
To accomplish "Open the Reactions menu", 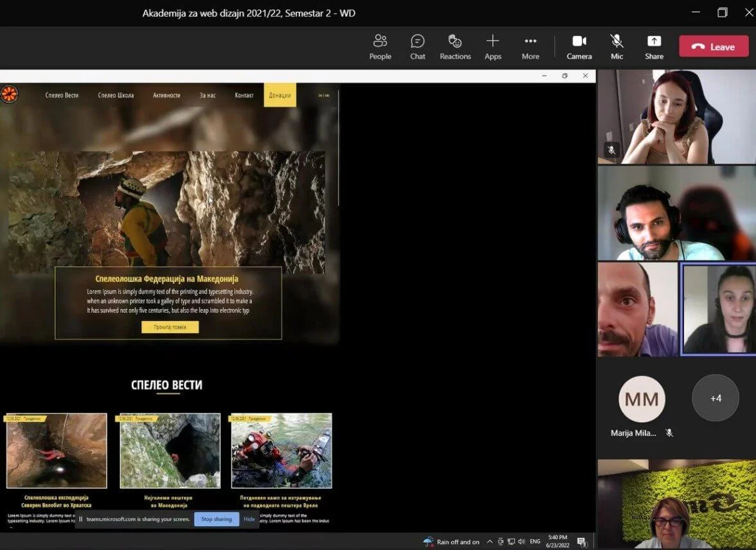I will [455, 47].
